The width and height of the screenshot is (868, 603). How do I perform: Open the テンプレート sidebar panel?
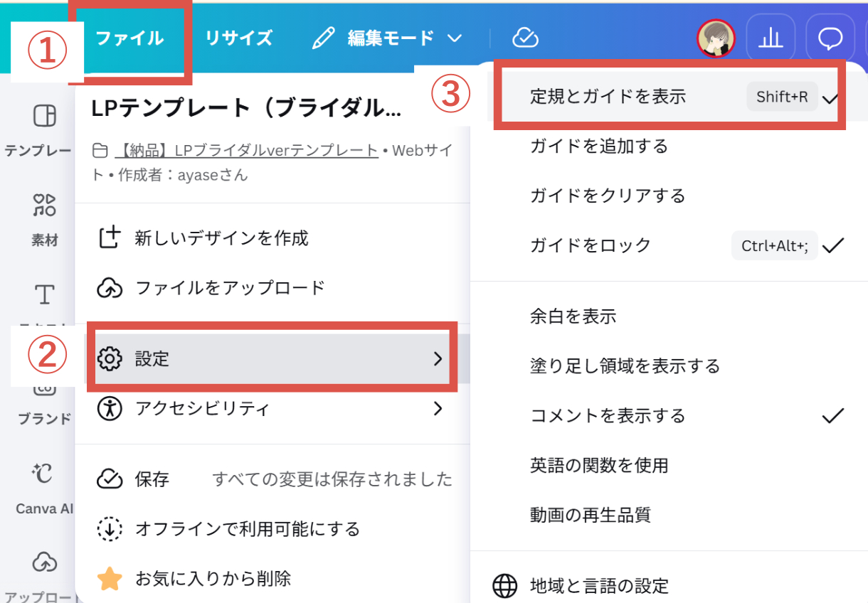(38, 131)
